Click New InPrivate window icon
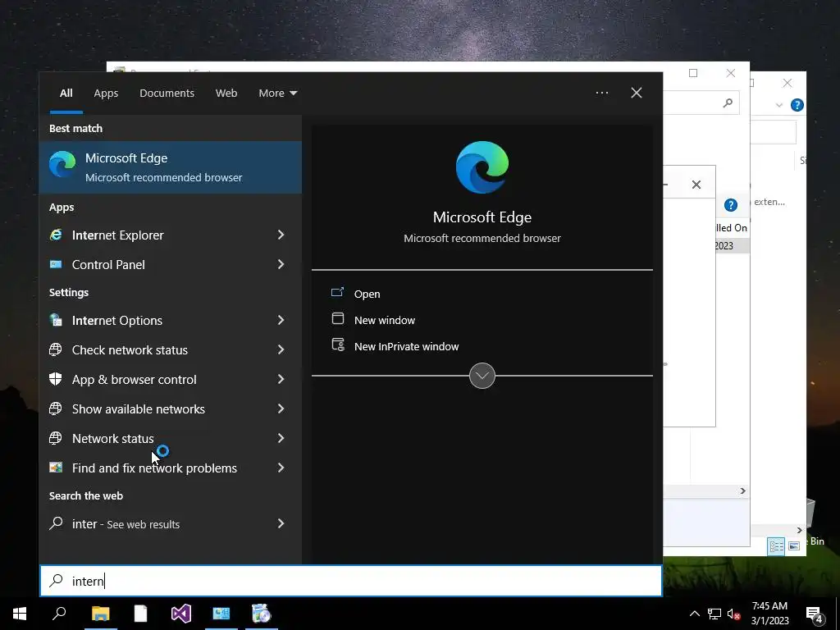Viewport: 840px width, 630px height. [337, 345]
